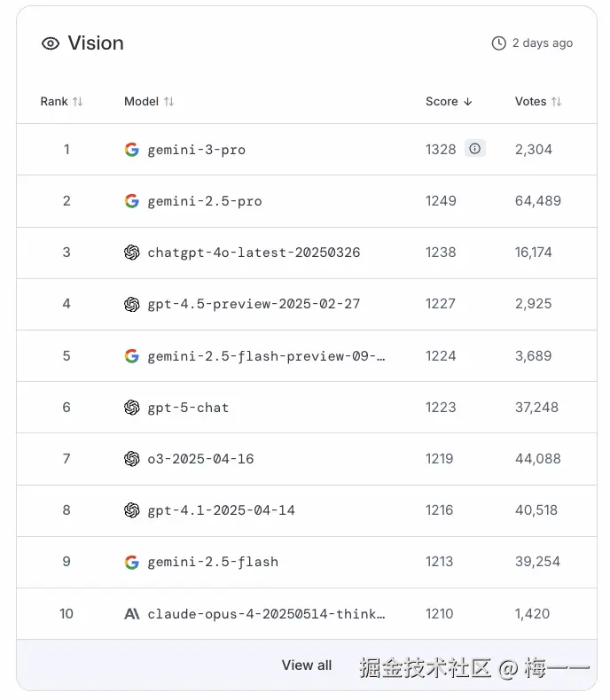Select the gemini-2.5-flash-preview-09 row name
The height and width of the screenshot is (700, 610).
pyautogui.click(x=266, y=356)
